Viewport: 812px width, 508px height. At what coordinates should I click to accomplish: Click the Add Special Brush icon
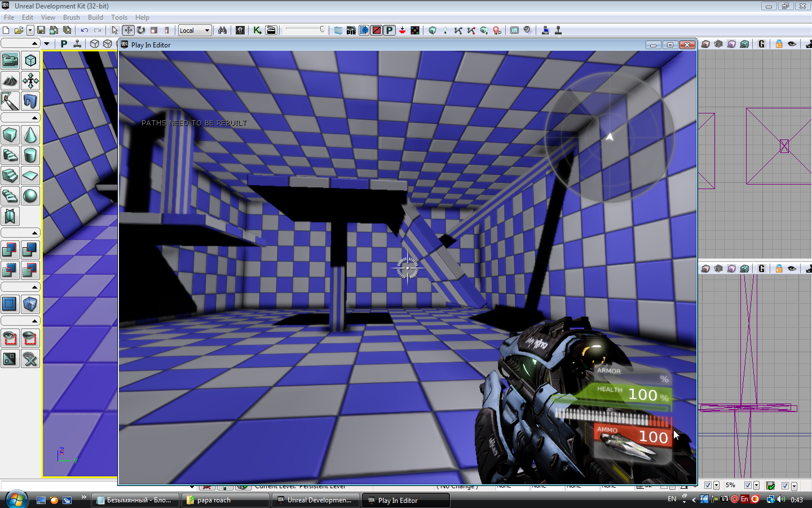pos(10,304)
